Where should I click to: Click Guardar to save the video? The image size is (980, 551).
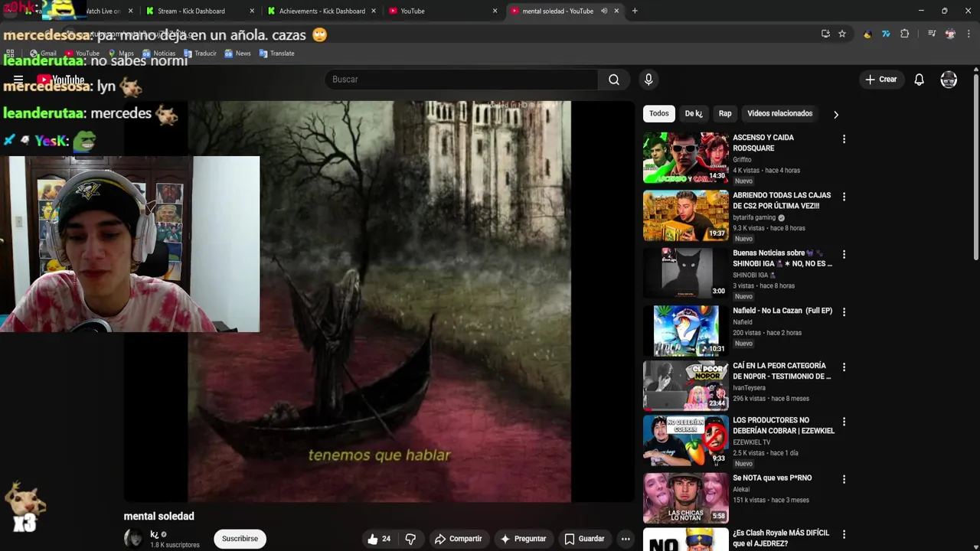584,539
